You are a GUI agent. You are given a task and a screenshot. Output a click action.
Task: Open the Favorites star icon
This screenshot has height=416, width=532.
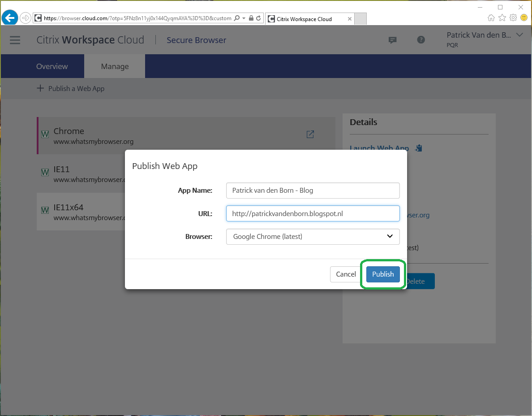tap(502, 17)
